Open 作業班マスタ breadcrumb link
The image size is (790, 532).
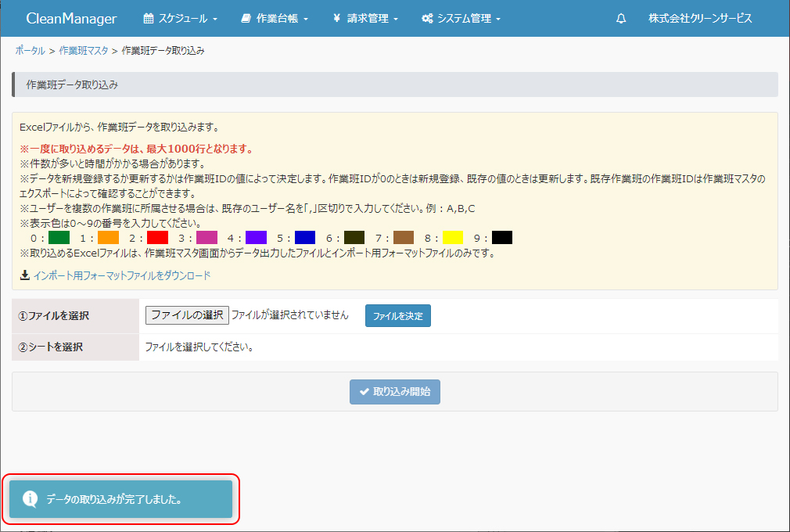(x=84, y=51)
